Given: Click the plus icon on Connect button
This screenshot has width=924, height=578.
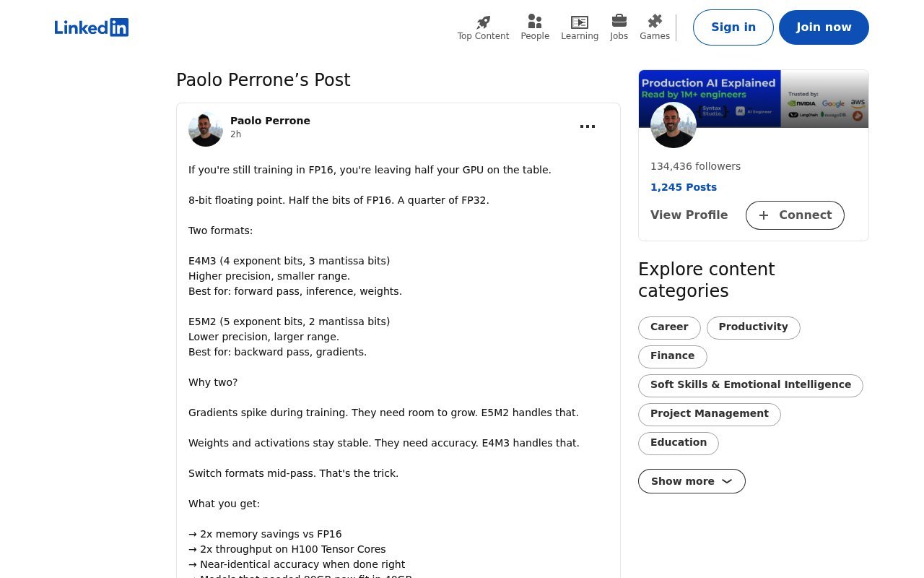Looking at the screenshot, I should [x=764, y=215].
